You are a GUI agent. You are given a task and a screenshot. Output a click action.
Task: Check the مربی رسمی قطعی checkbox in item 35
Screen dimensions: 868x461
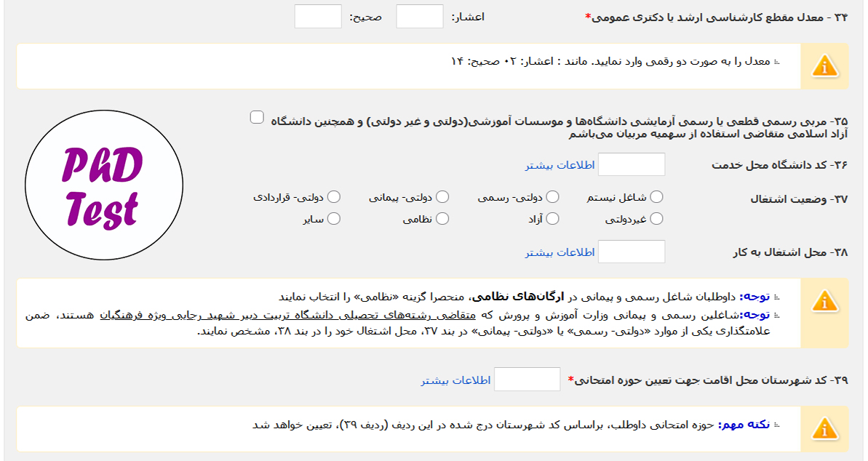click(257, 117)
